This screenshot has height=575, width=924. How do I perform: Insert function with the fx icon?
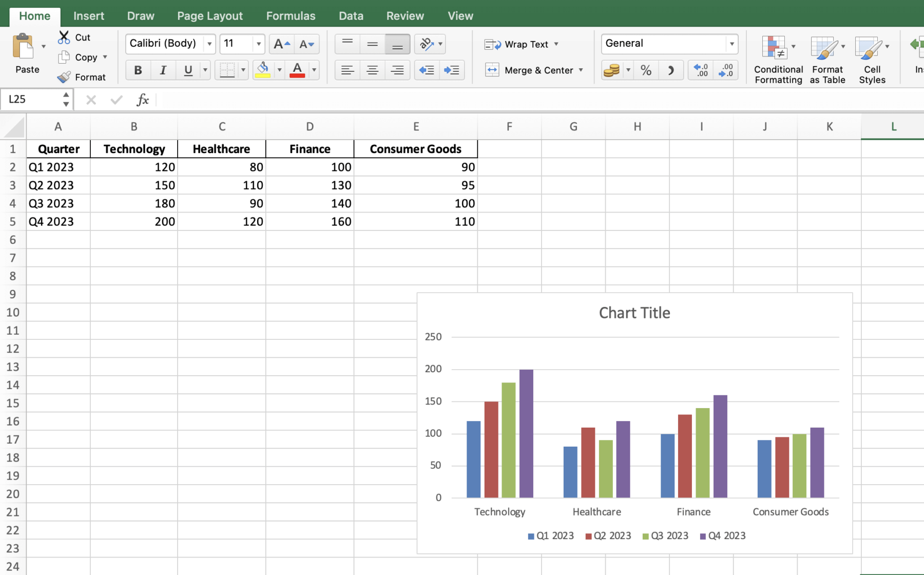point(142,100)
